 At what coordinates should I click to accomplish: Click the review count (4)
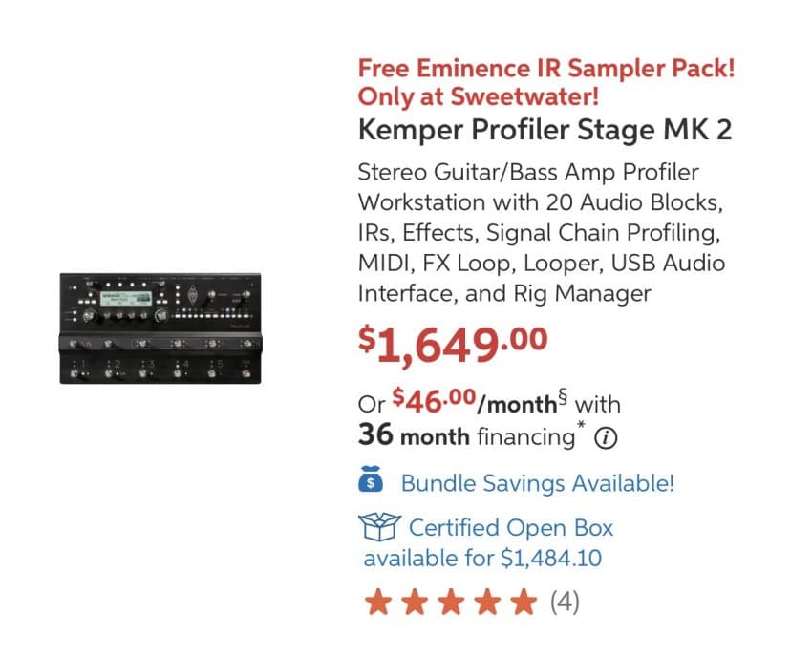coord(565,602)
